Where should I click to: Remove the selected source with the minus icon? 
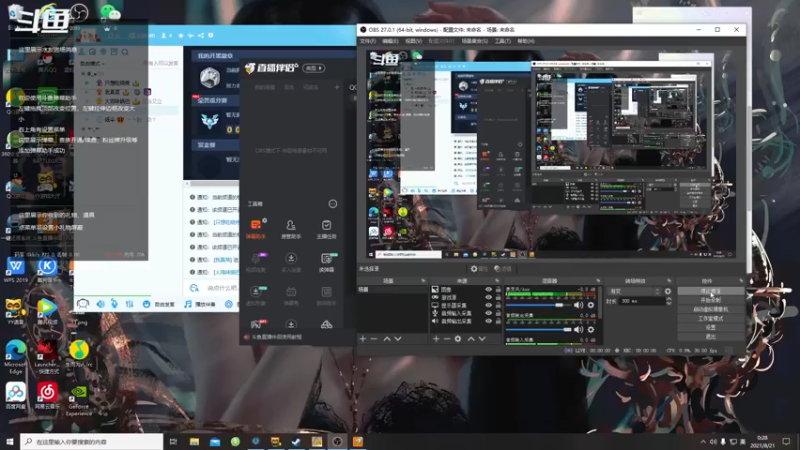pyautogui.click(x=447, y=339)
